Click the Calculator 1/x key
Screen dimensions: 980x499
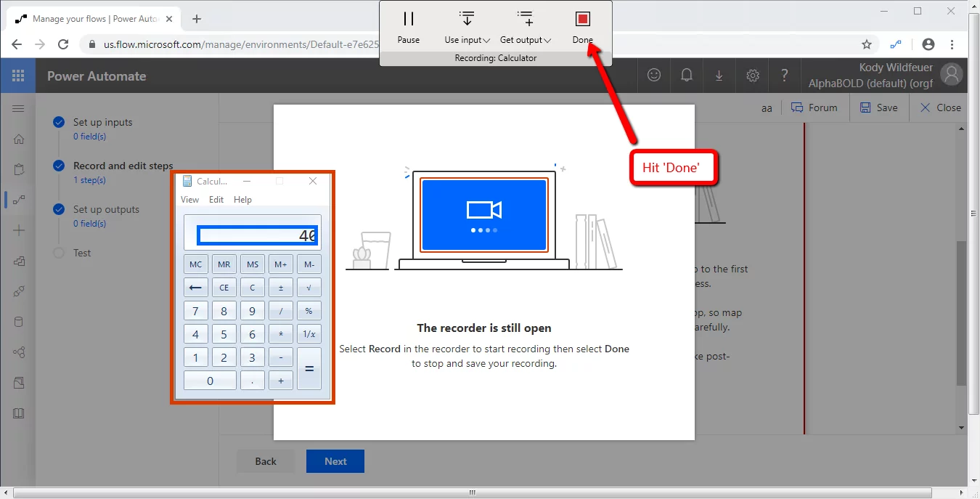click(x=309, y=334)
